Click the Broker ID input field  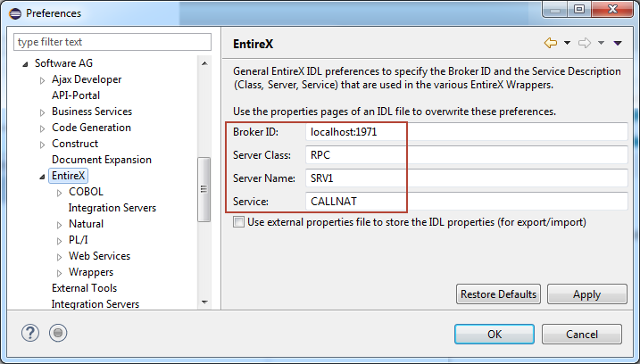[x=467, y=132]
